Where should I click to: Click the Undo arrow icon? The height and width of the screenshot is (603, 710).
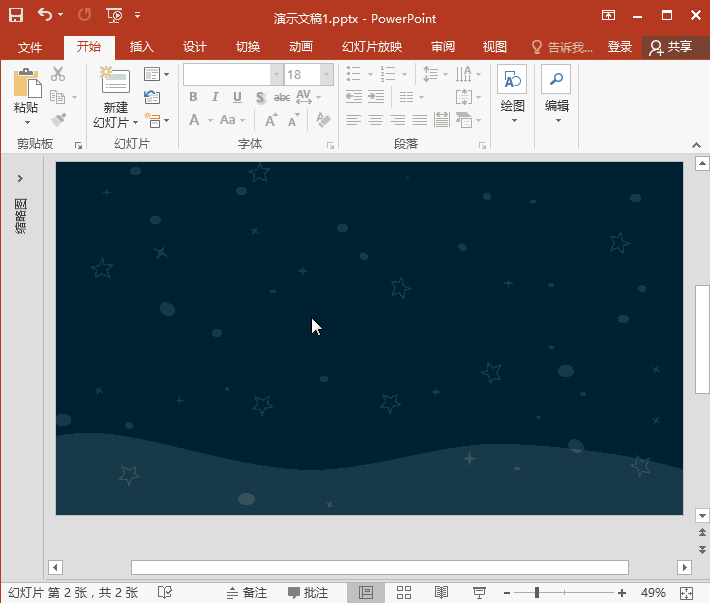[x=44, y=15]
